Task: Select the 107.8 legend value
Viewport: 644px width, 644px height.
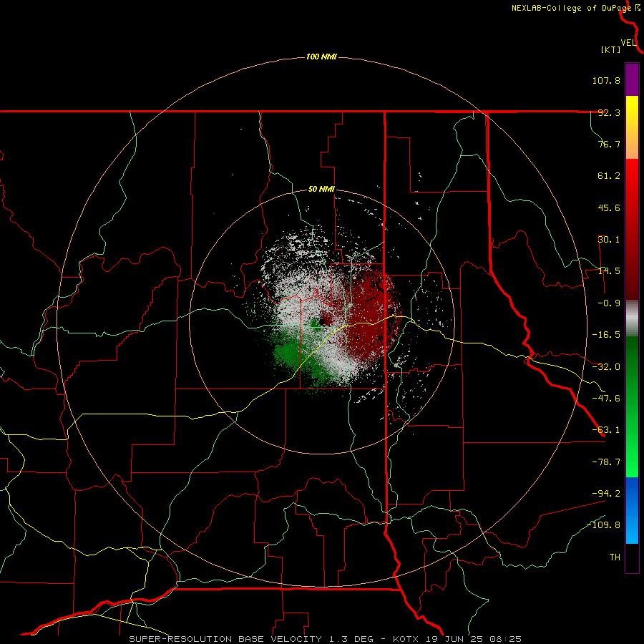Action: tap(606, 80)
